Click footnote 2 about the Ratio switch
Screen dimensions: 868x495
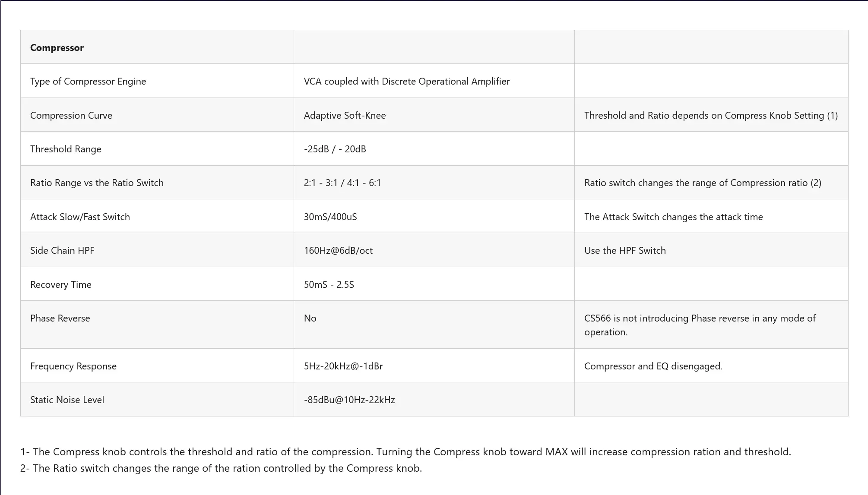[221, 468]
